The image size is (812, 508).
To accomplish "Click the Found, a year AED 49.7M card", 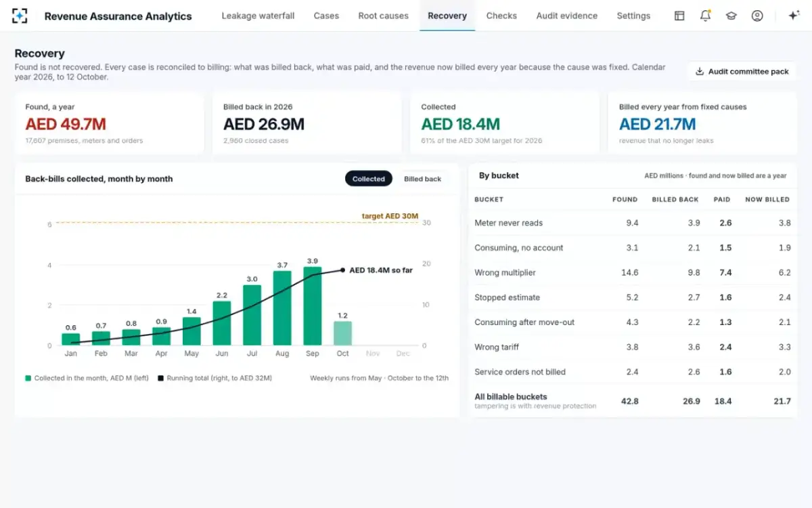I will click(x=109, y=124).
